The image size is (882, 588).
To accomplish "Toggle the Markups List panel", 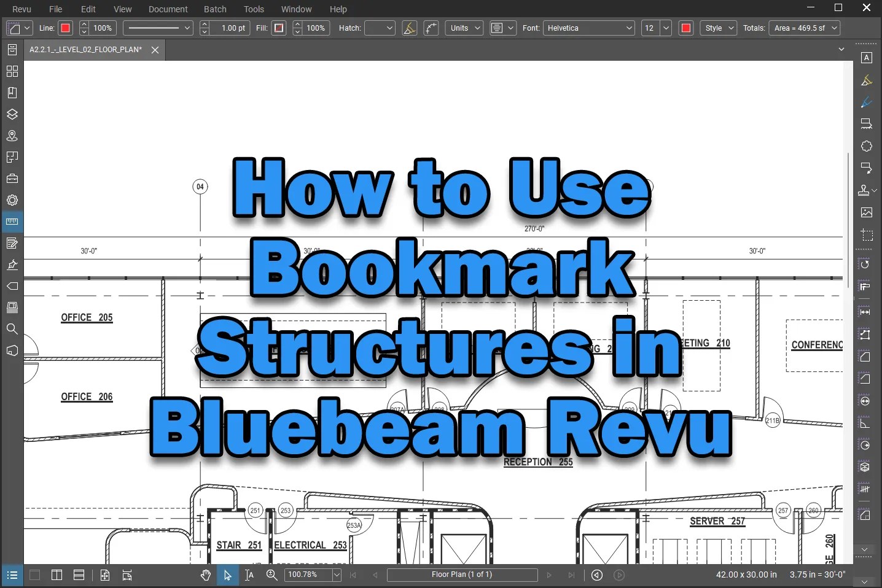I will (12, 575).
